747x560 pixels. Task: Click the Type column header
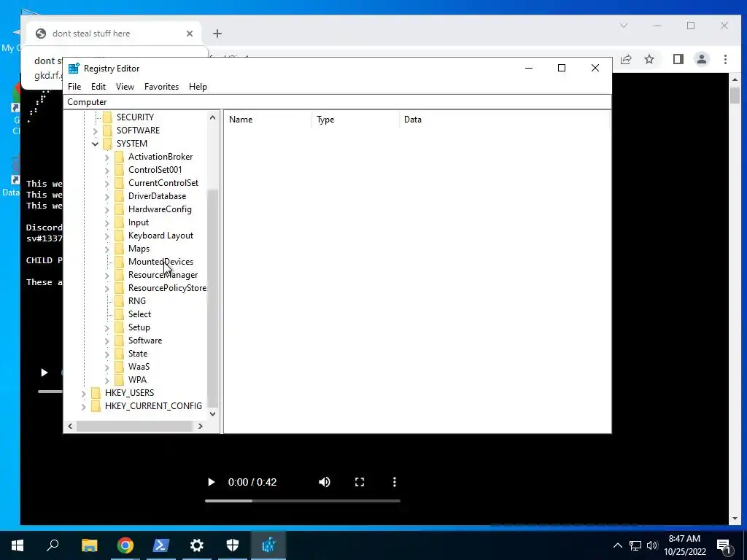(355, 120)
